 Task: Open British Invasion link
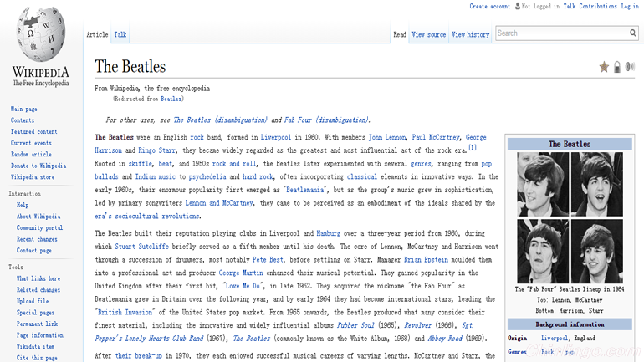click(125, 313)
